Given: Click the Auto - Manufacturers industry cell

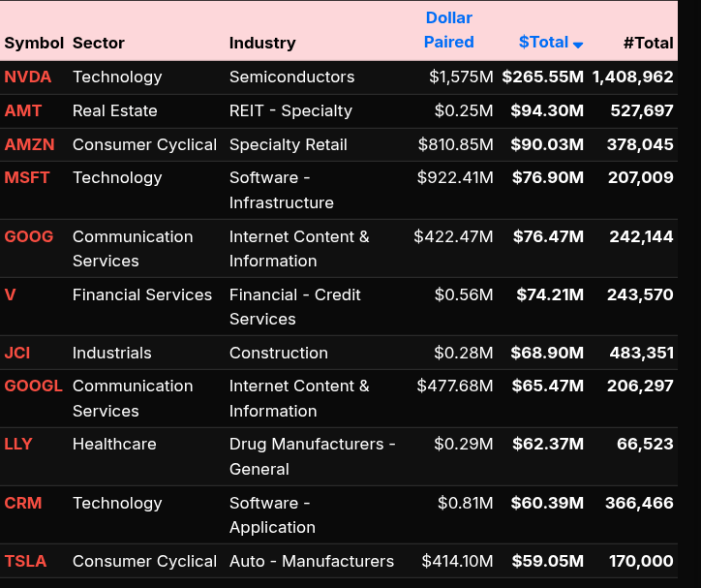Looking at the screenshot, I should (x=312, y=561).
